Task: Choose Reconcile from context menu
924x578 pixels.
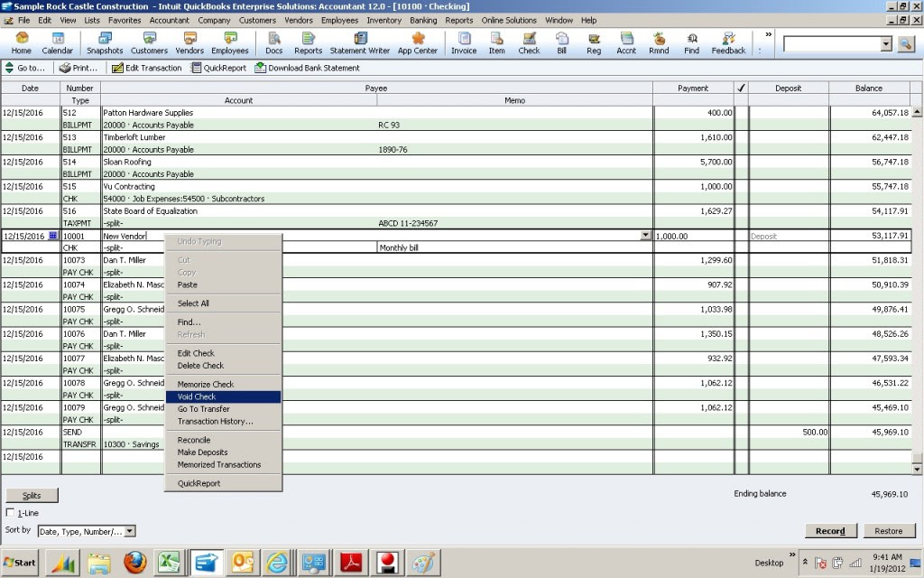Action: click(223, 440)
